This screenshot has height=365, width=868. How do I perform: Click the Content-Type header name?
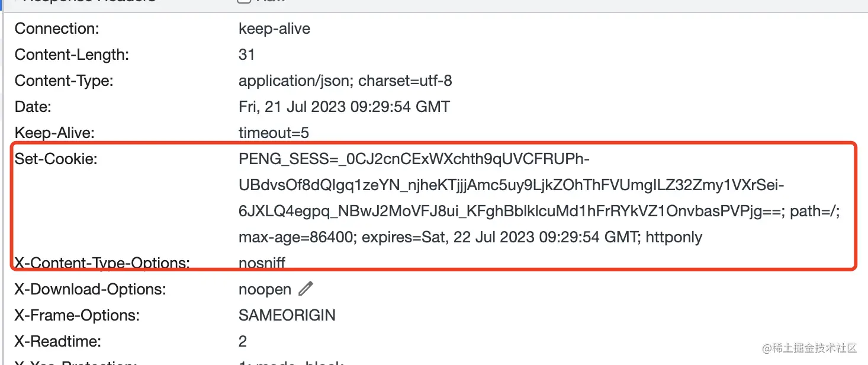tap(64, 81)
